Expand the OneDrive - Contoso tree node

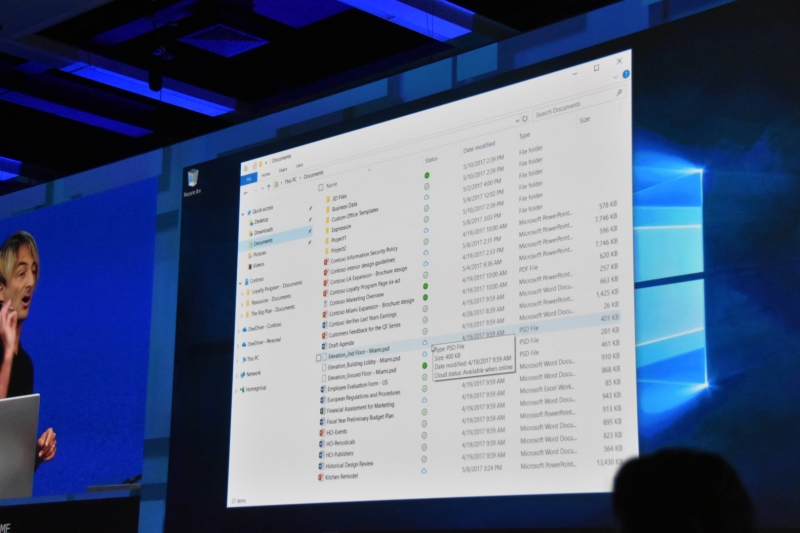click(x=239, y=331)
